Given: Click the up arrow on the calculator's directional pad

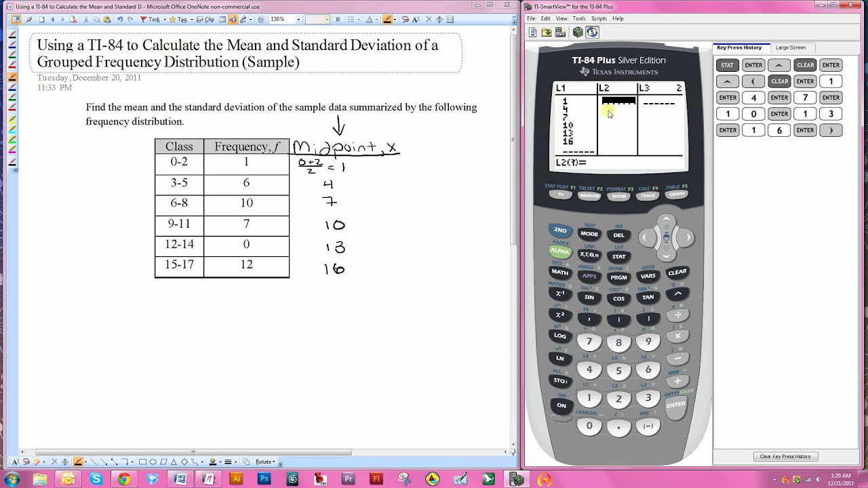Looking at the screenshot, I should 667,220.
